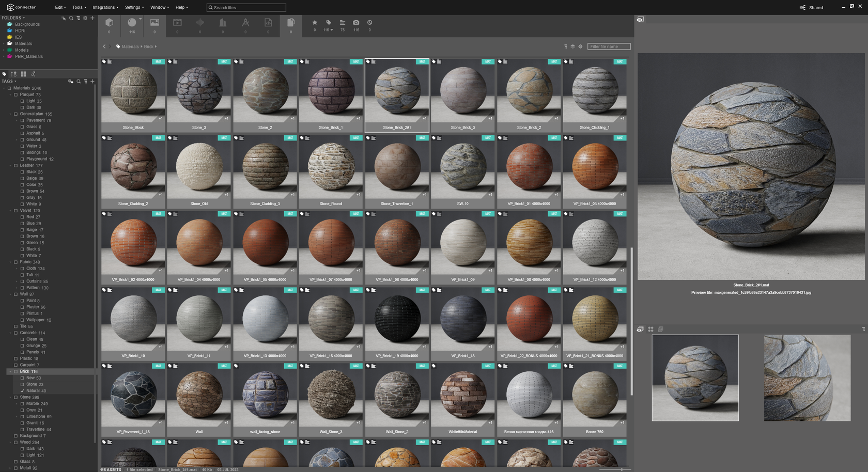Click Materials in the breadcrumb path

130,47
